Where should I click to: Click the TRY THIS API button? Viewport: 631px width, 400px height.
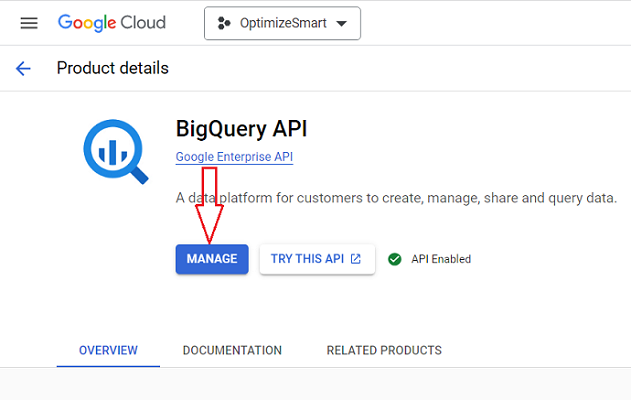(x=317, y=259)
